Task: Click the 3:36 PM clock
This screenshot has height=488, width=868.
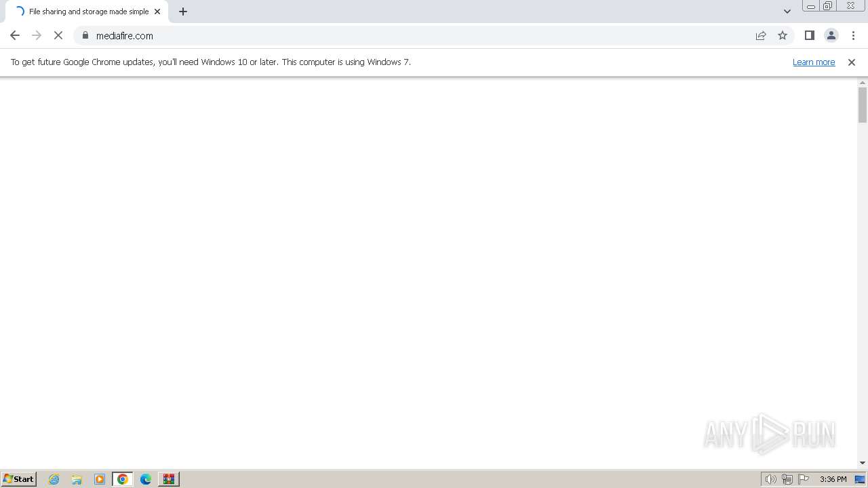Action: pos(833,479)
